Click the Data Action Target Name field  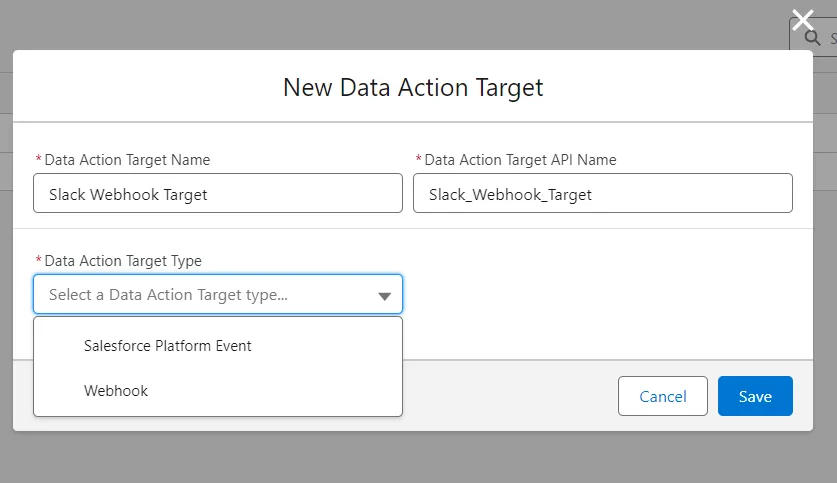click(x=218, y=194)
